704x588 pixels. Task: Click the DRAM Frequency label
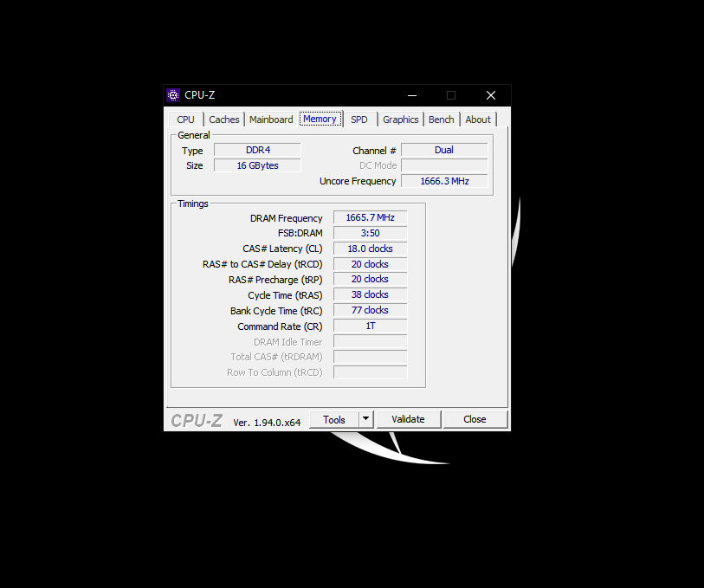(x=286, y=218)
